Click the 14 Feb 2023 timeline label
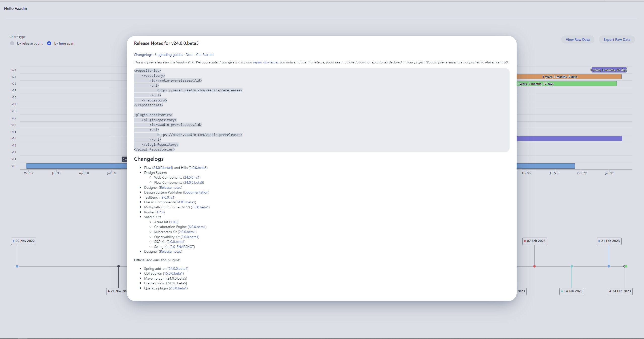644x339 pixels. click(x=572, y=291)
